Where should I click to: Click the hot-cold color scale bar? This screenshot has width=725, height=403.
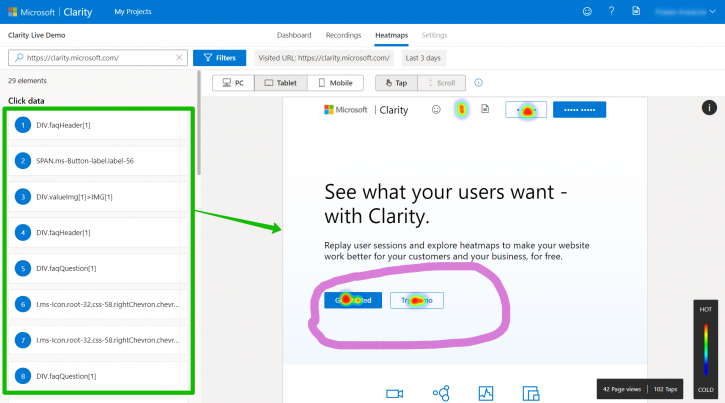[706, 349]
